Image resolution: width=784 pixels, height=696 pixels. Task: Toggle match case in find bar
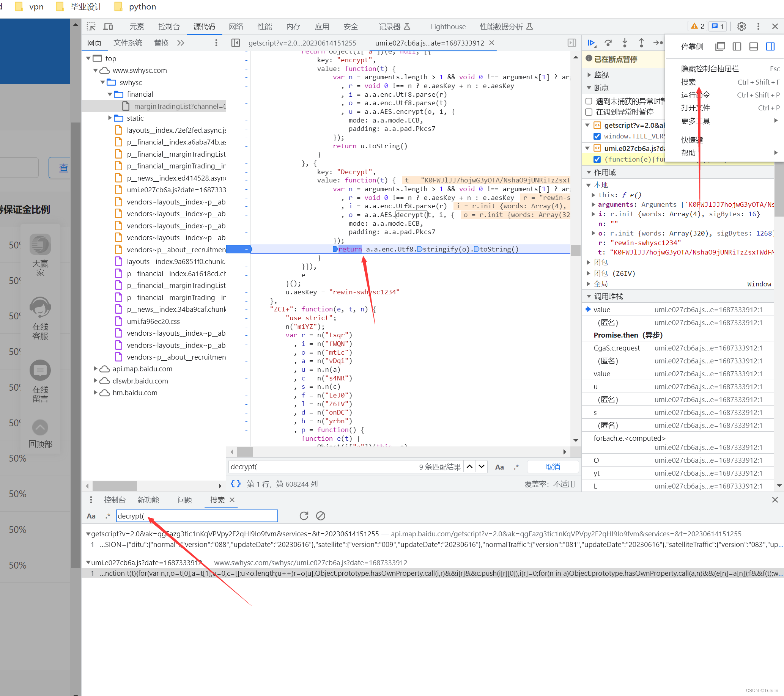499,467
